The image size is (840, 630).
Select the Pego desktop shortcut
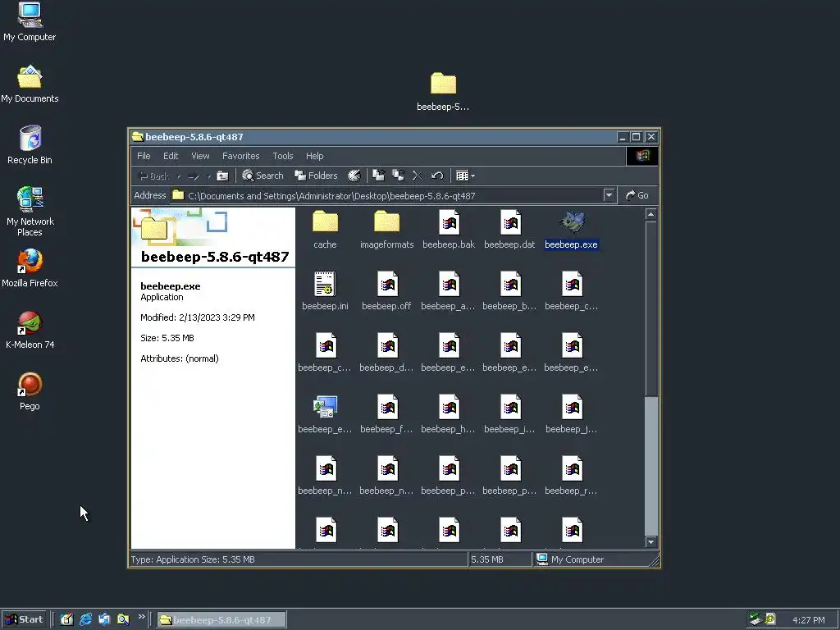[30, 391]
